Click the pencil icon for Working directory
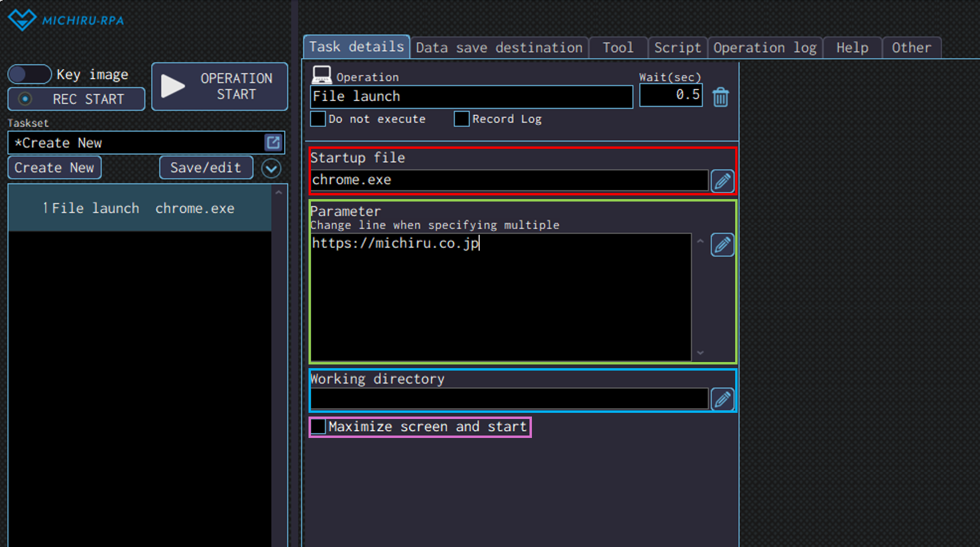 click(722, 399)
